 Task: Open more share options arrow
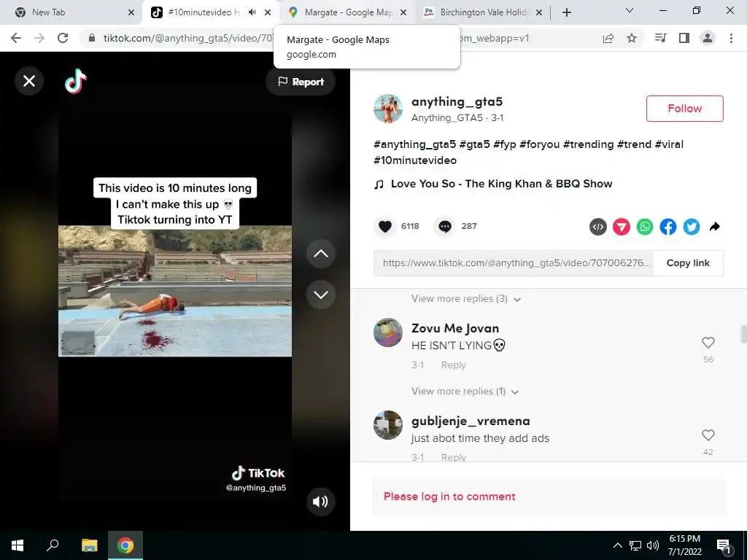point(715,227)
